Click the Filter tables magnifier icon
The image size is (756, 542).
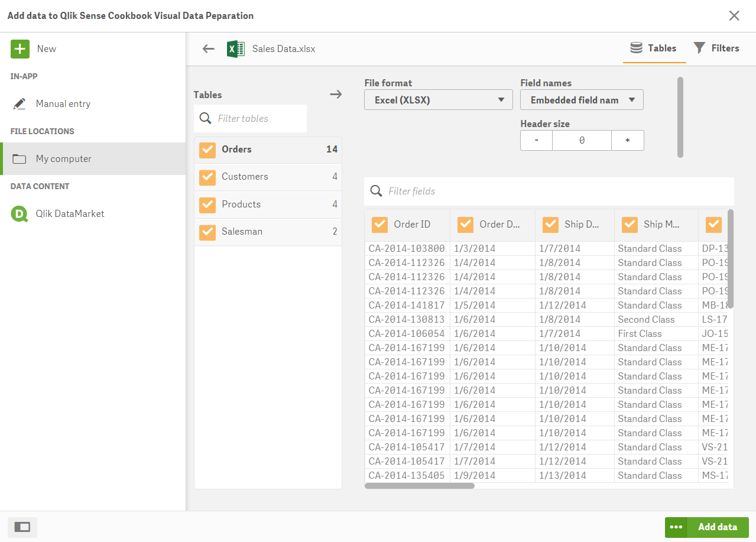205,118
